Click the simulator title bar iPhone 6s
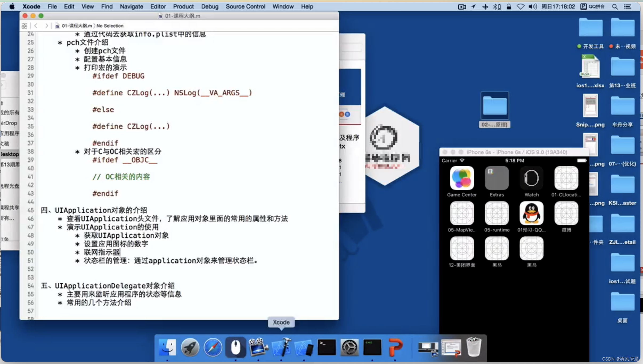 tap(514, 152)
